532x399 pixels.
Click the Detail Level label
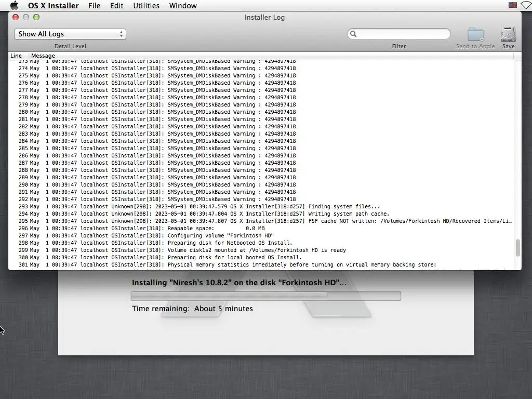click(70, 46)
